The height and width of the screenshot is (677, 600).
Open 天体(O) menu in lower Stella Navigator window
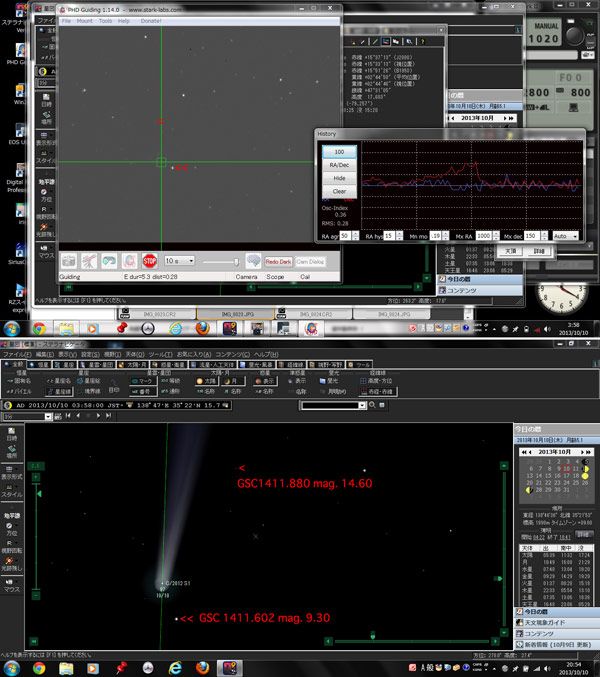pyautogui.click(x=135, y=354)
